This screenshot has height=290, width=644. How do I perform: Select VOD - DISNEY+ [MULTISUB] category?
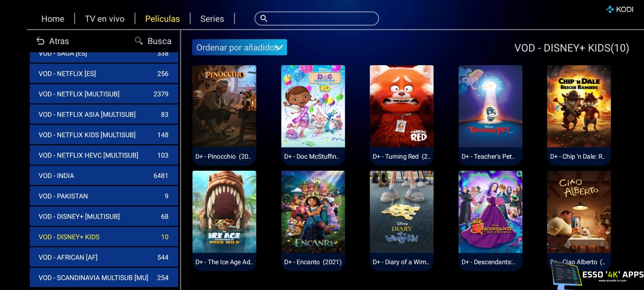click(104, 216)
